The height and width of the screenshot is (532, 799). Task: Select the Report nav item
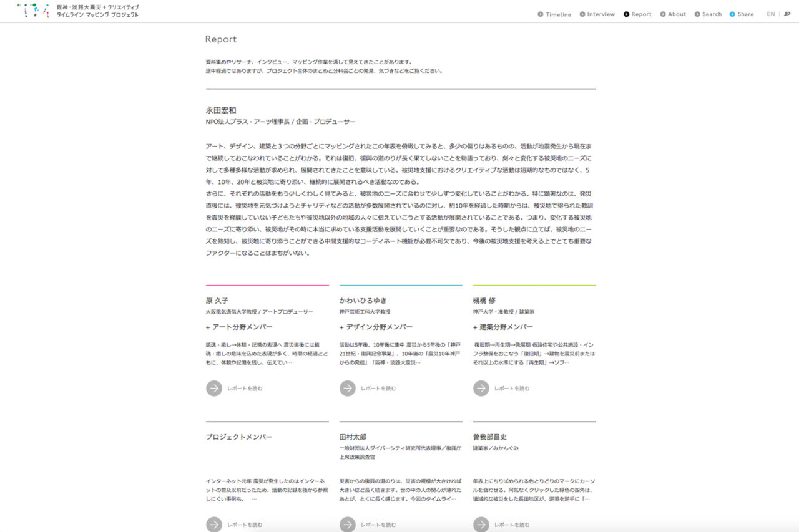tap(641, 14)
